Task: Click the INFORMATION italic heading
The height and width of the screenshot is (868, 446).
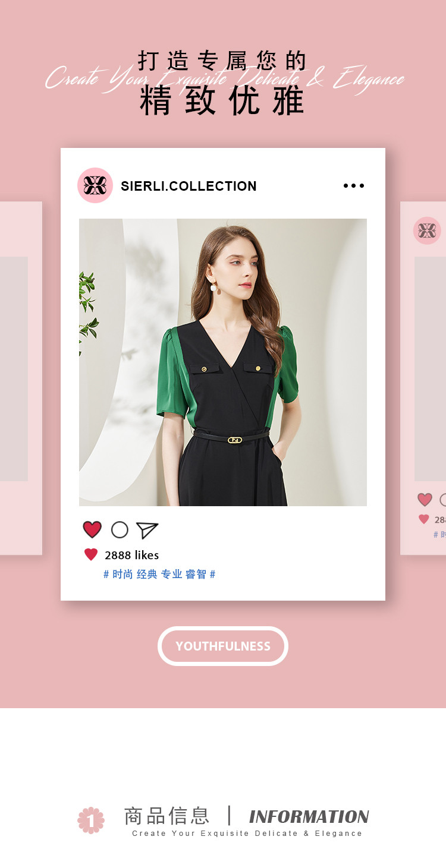Action: (x=309, y=816)
